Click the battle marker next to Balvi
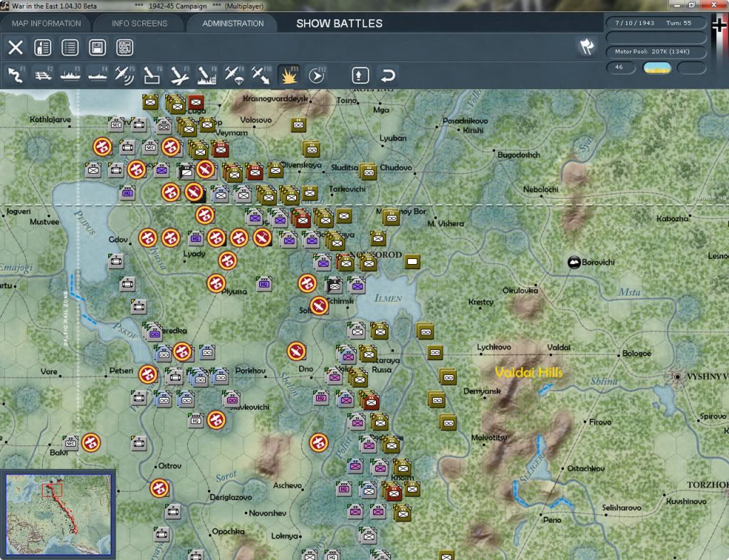The width and height of the screenshot is (729, 560). [x=91, y=443]
